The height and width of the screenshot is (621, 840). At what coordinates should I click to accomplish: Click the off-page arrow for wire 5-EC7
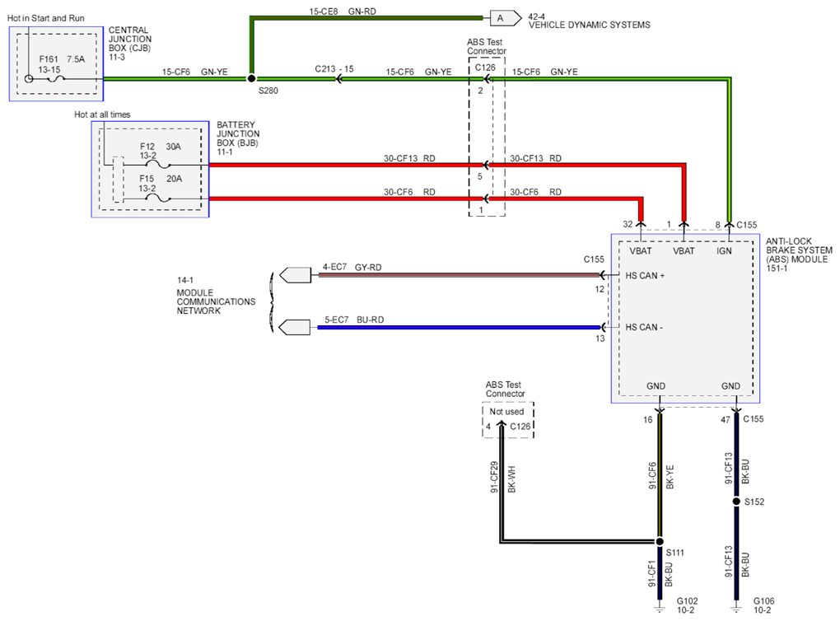tap(295, 327)
